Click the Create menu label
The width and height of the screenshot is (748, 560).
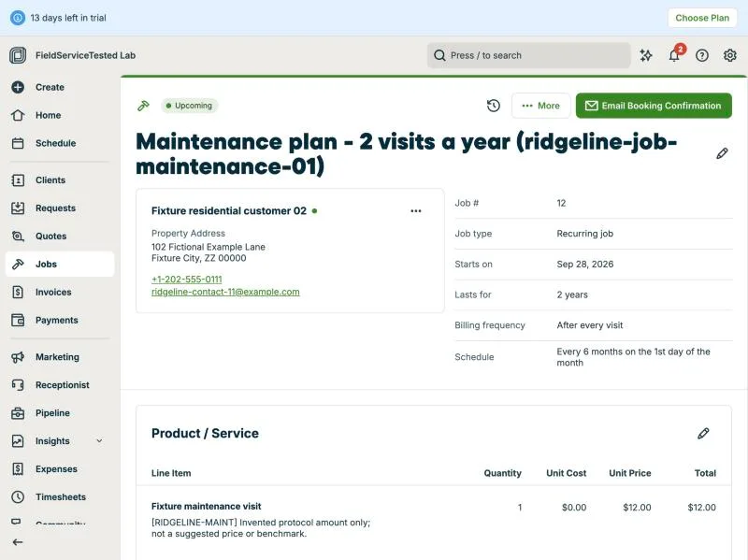(x=50, y=87)
